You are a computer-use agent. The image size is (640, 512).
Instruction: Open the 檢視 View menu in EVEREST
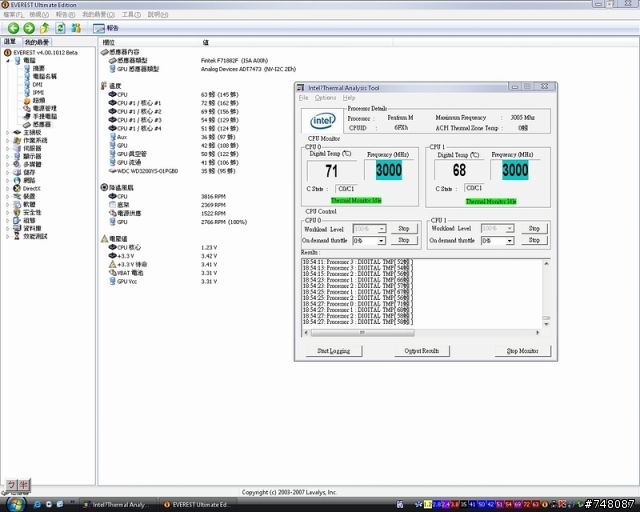[x=39, y=15]
